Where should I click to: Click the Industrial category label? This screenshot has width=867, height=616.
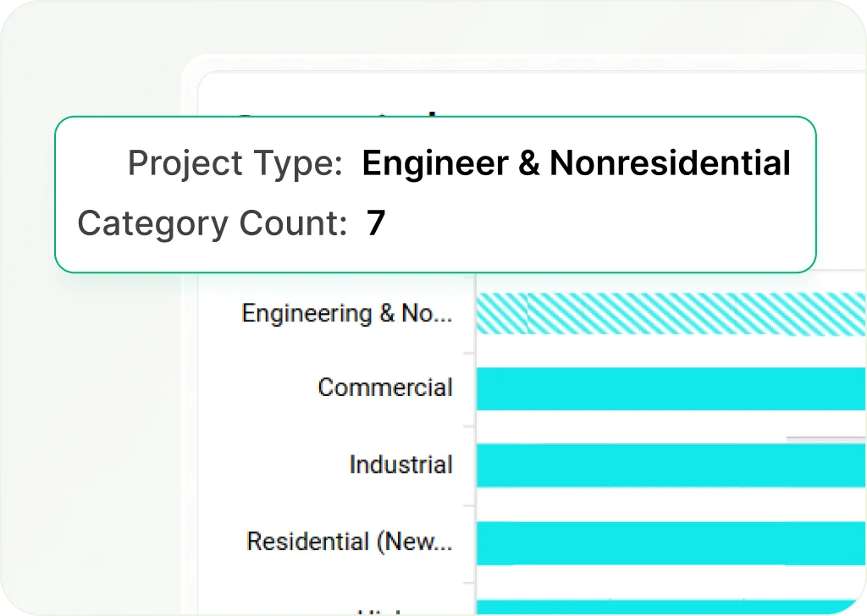click(x=400, y=465)
